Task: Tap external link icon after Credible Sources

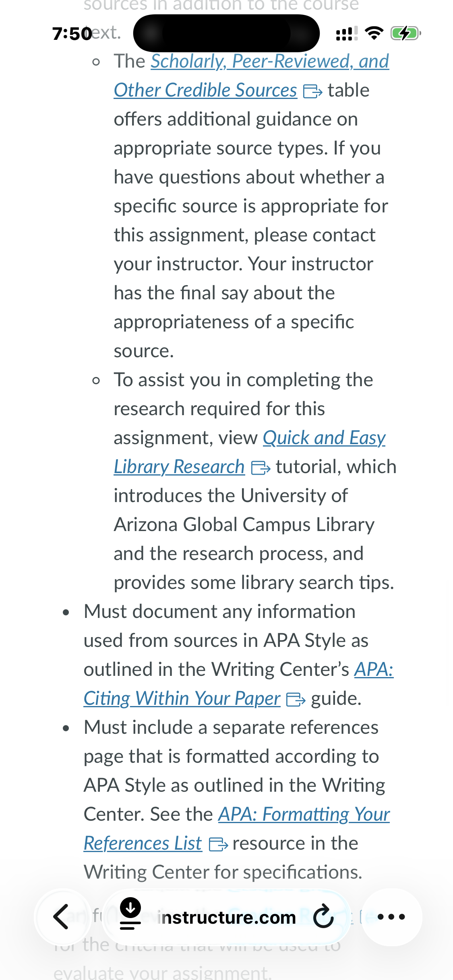Action: coord(312,91)
